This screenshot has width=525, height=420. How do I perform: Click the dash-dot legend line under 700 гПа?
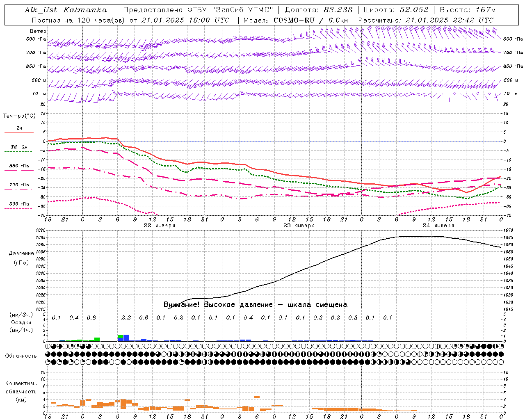pos(18,189)
